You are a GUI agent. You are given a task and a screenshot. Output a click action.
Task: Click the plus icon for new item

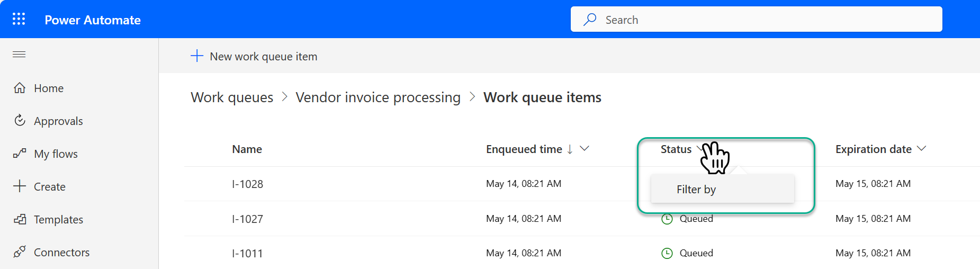pos(197,56)
